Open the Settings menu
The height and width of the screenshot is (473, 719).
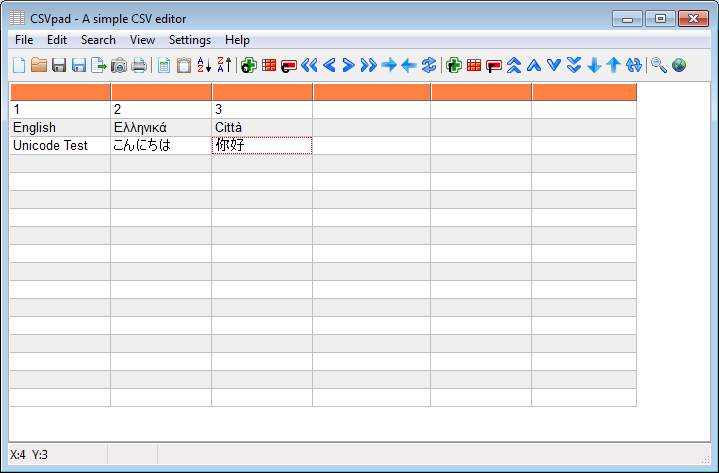click(190, 40)
